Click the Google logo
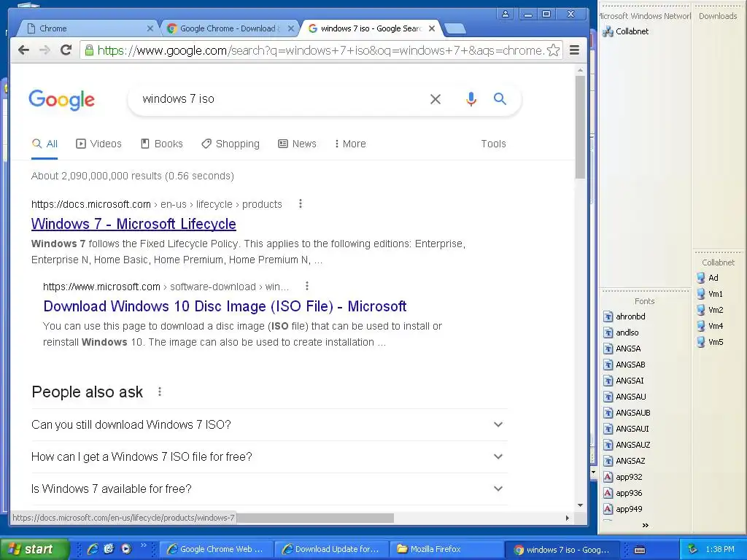Screen dimensions: 747x560 [x=62, y=99]
